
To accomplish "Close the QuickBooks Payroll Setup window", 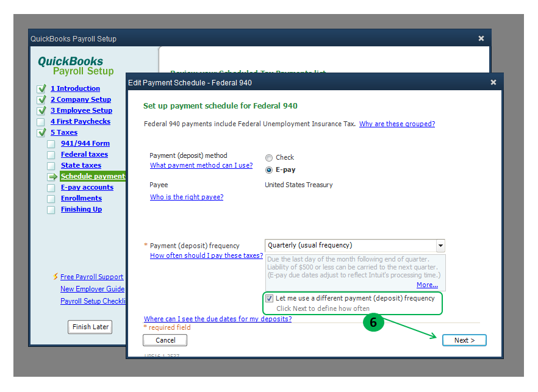I will click(481, 38).
